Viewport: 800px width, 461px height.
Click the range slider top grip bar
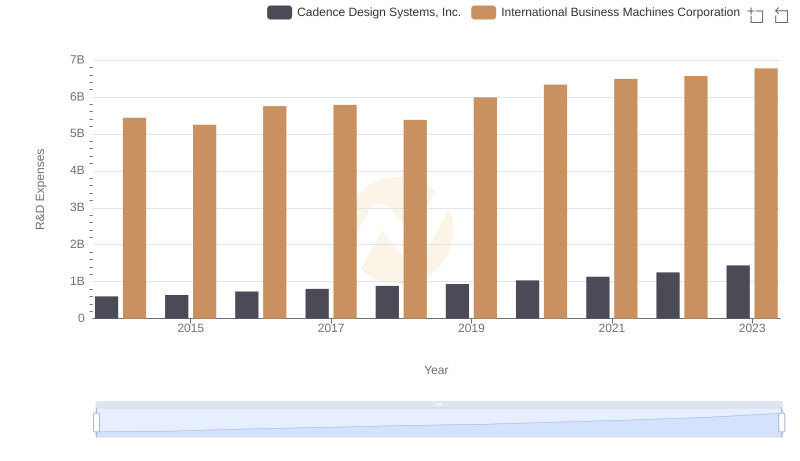tap(439, 404)
